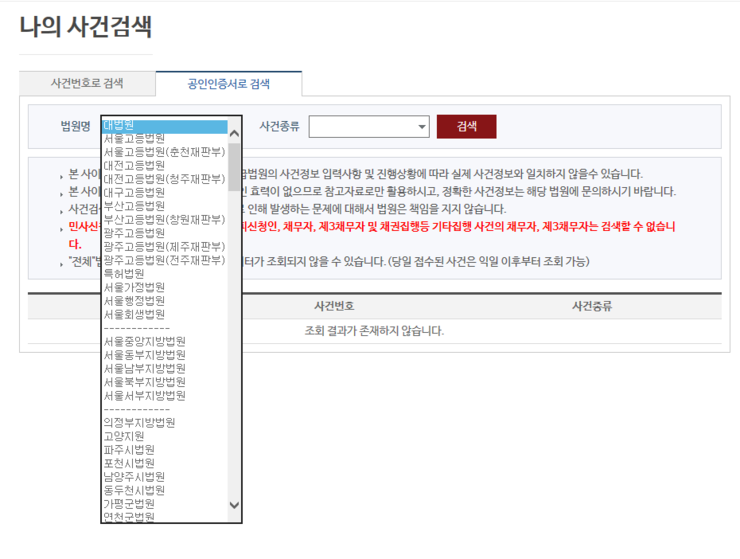
Task: Choose 서울남부지방법원 option
Action: (165, 368)
